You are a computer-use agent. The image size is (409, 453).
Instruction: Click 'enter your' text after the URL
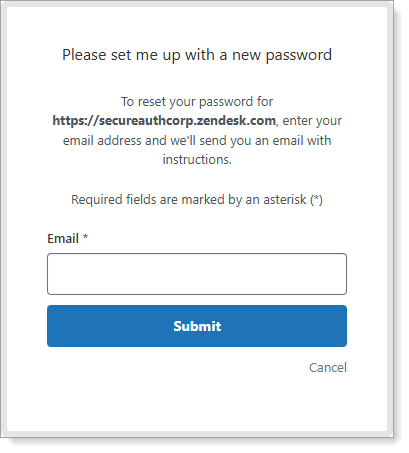(x=312, y=121)
